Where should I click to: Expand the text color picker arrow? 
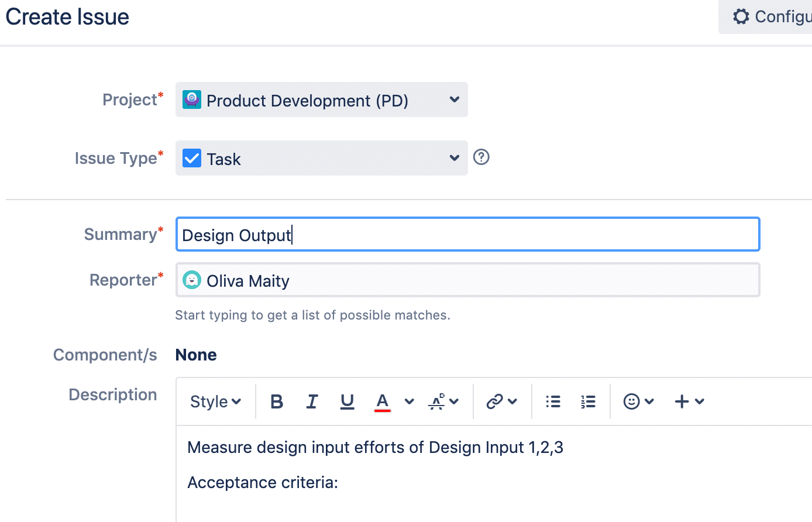click(409, 401)
